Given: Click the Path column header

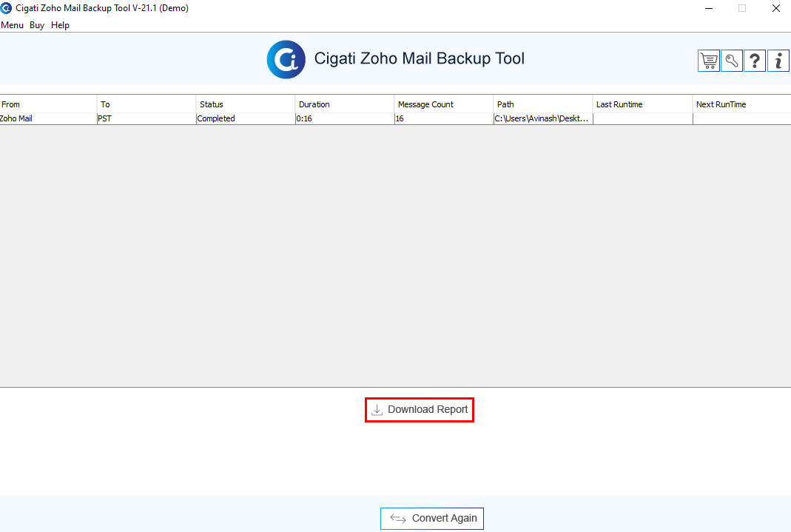Looking at the screenshot, I should 543,104.
